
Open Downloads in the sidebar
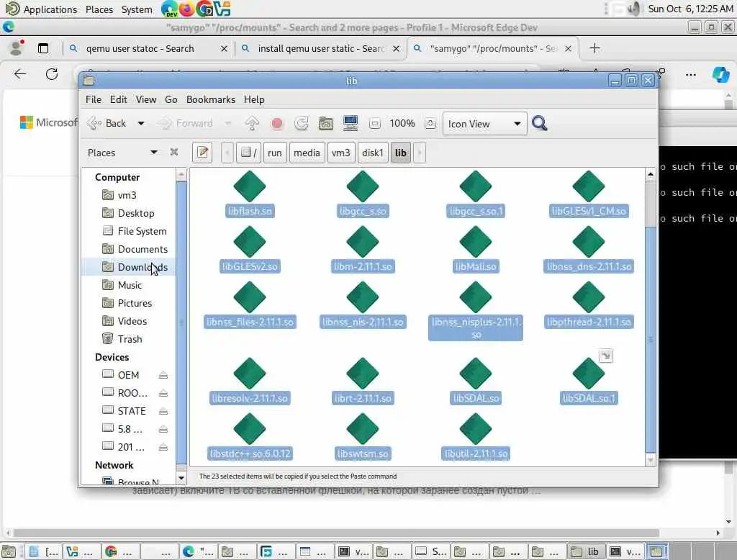[143, 266]
